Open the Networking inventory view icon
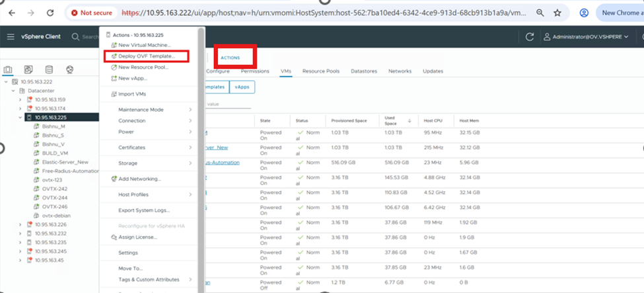The width and height of the screenshot is (644, 293). (69, 69)
